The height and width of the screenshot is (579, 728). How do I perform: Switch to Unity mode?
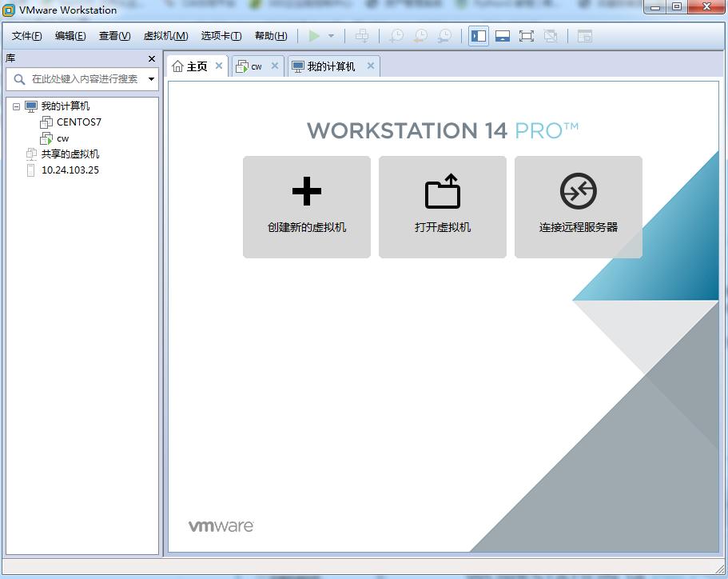pos(550,36)
